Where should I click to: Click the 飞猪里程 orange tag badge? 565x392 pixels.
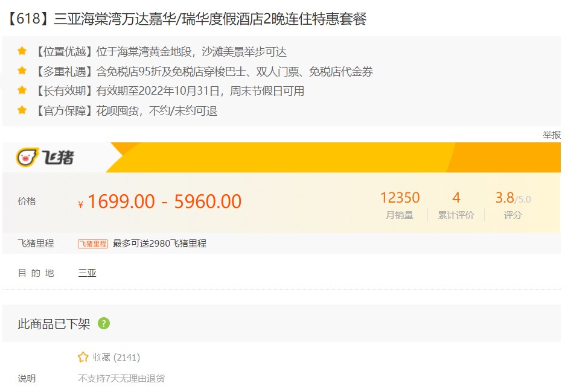coord(93,244)
